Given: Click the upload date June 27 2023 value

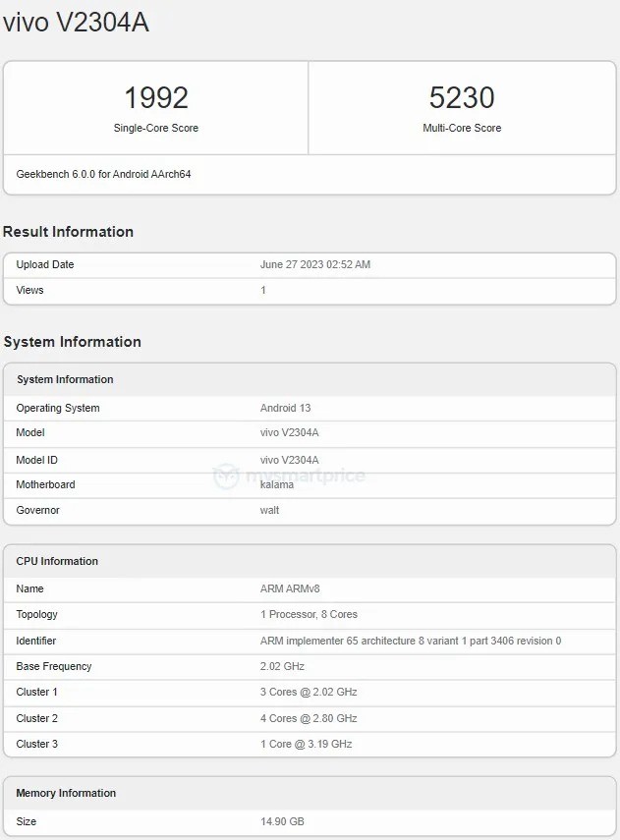Looking at the screenshot, I should tap(314, 264).
